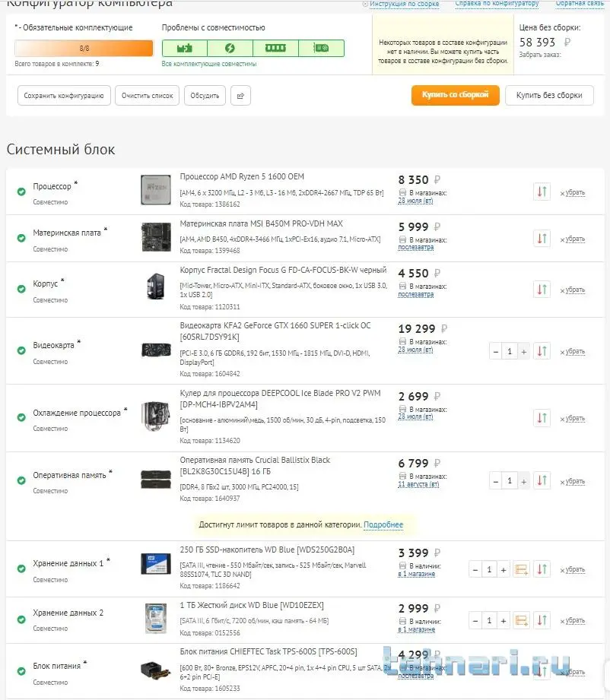
Task: Click the orange add-slot icon for WD SSD
Action: pyautogui.click(x=521, y=569)
